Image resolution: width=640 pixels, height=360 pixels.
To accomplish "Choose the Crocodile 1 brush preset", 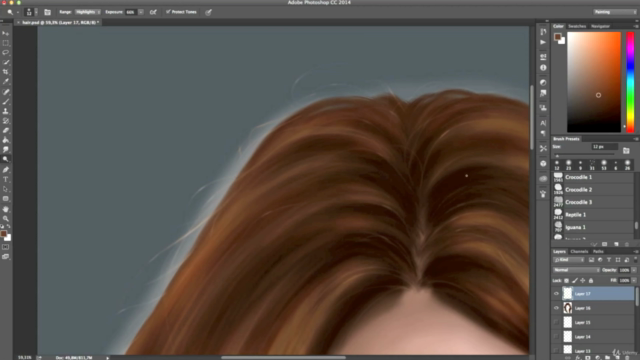I will click(x=593, y=177).
